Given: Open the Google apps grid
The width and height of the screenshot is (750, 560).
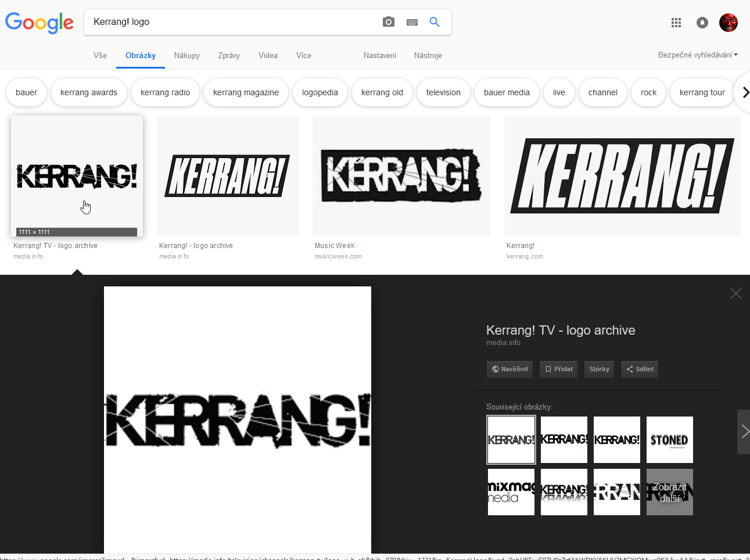Looking at the screenshot, I should (x=676, y=23).
